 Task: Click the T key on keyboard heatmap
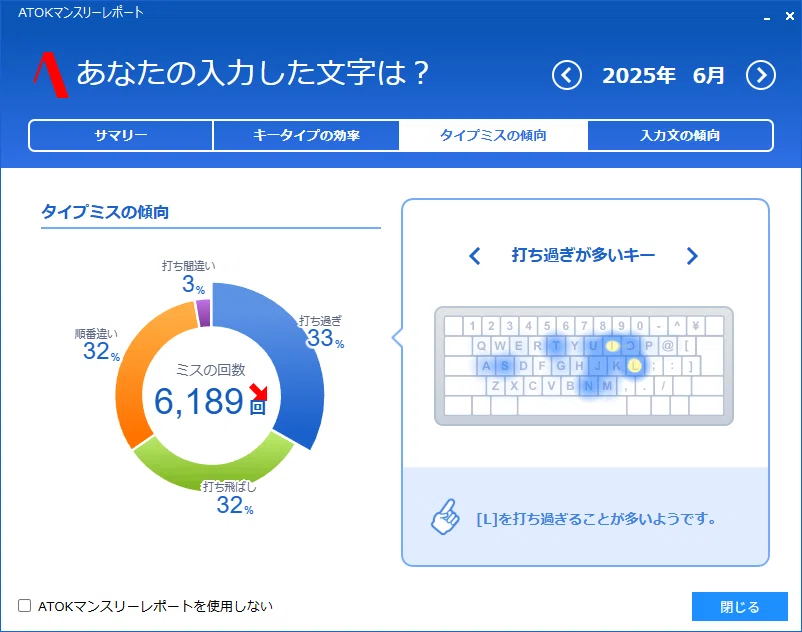pos(556,346)
